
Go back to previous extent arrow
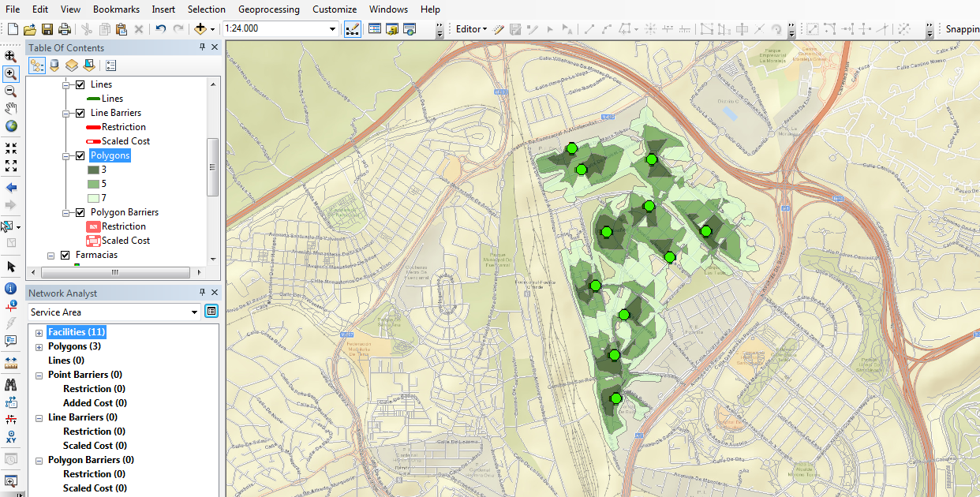point(11,188)
